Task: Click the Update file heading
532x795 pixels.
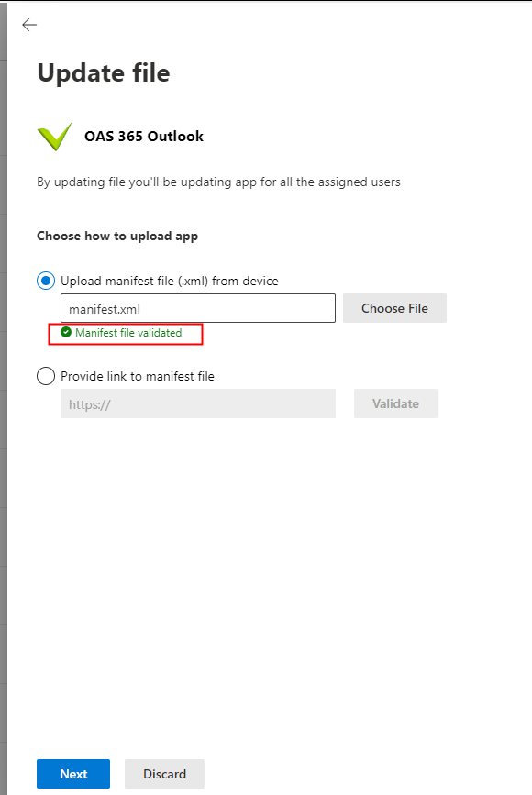Action: [x=104, y=73]
